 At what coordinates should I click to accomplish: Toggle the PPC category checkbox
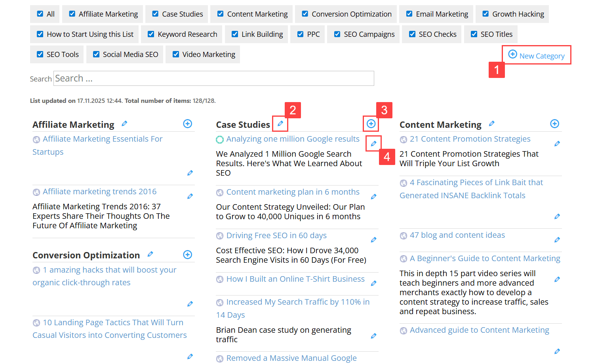tap(300, 34)
